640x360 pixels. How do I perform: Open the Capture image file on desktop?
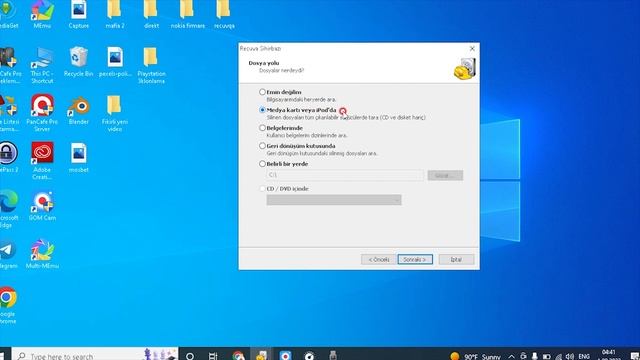click(x=78, y=14)
